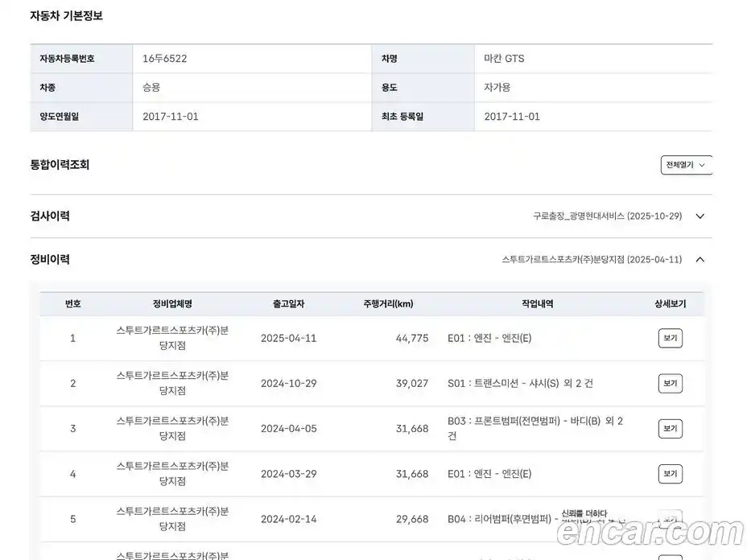Click the 통합이력조회 heading
Image resolution: width=747 pixels, height=560 pixels.
click(x=60, y=165)
